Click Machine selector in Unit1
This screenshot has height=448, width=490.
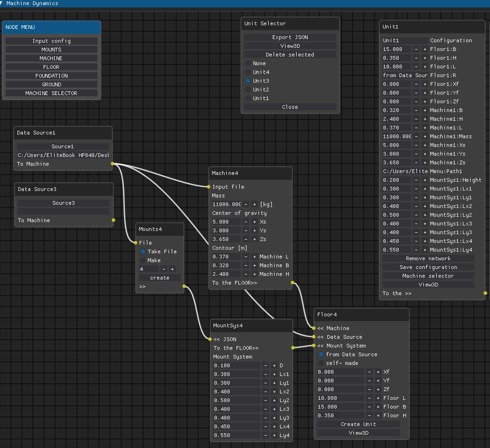[x=428, y=276]
